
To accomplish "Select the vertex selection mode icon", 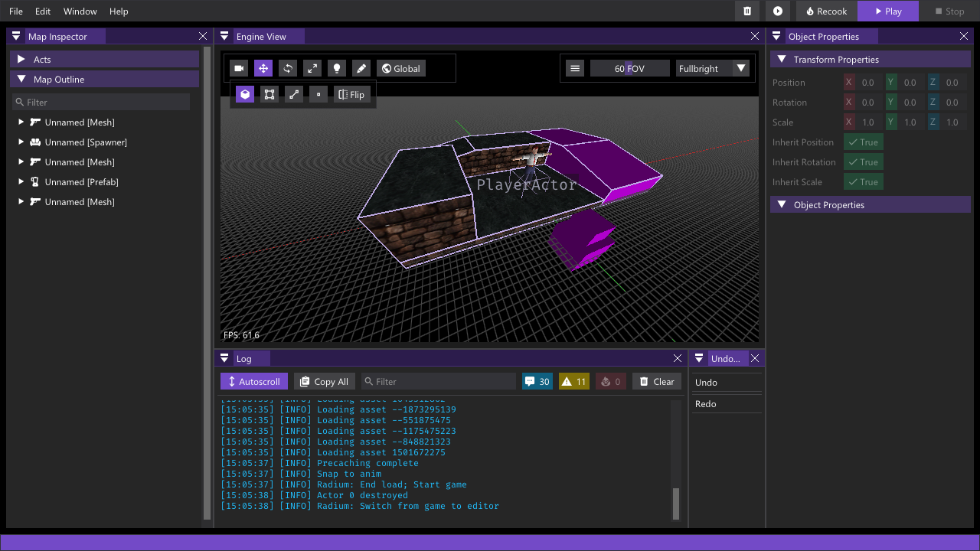I will click(318, 94).
